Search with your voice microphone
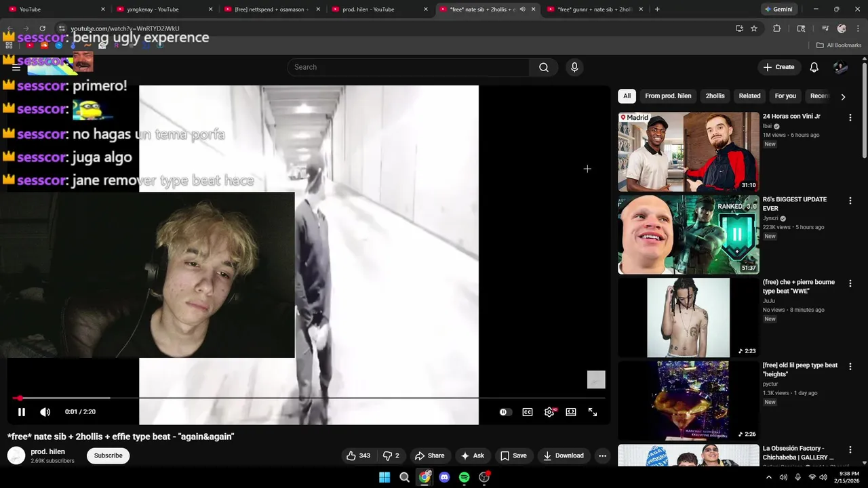 [574, 67]
